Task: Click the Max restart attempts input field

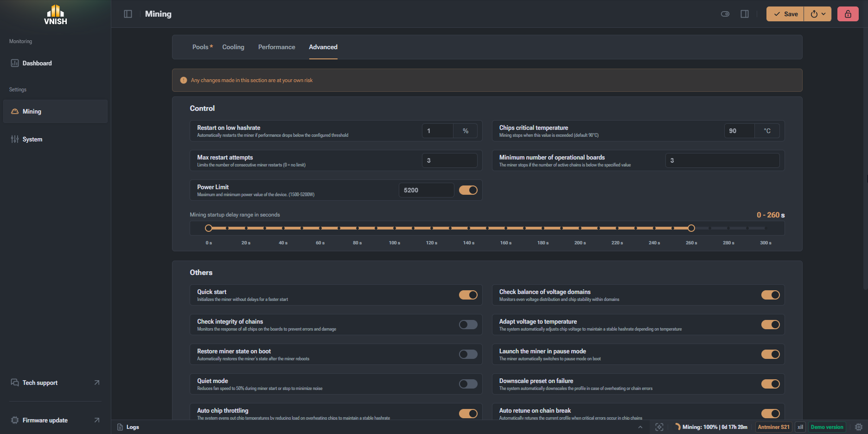Action: pyautogui.click(x=450, y=160)
